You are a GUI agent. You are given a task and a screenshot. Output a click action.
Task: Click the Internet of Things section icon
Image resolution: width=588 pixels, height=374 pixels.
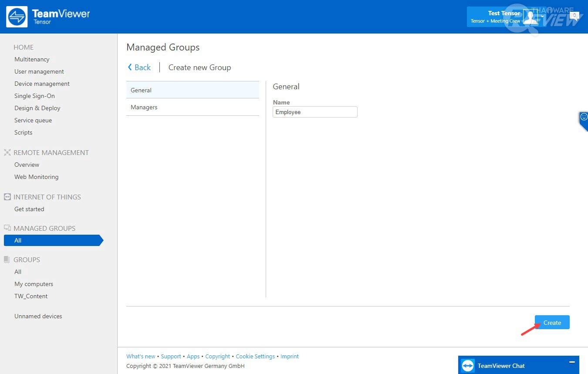(7, 197)
